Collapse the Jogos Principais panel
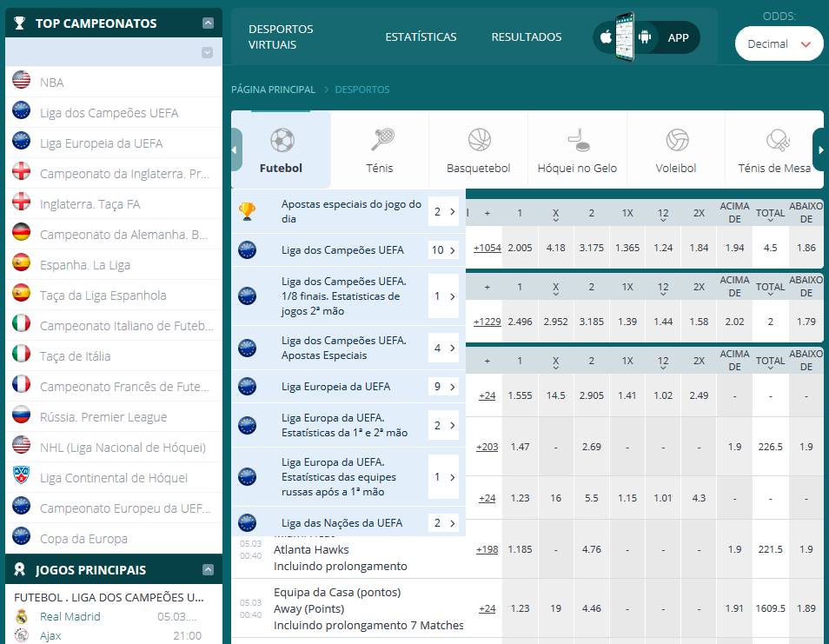The height and width of the screenshot is (644, 829). point(207,570)
